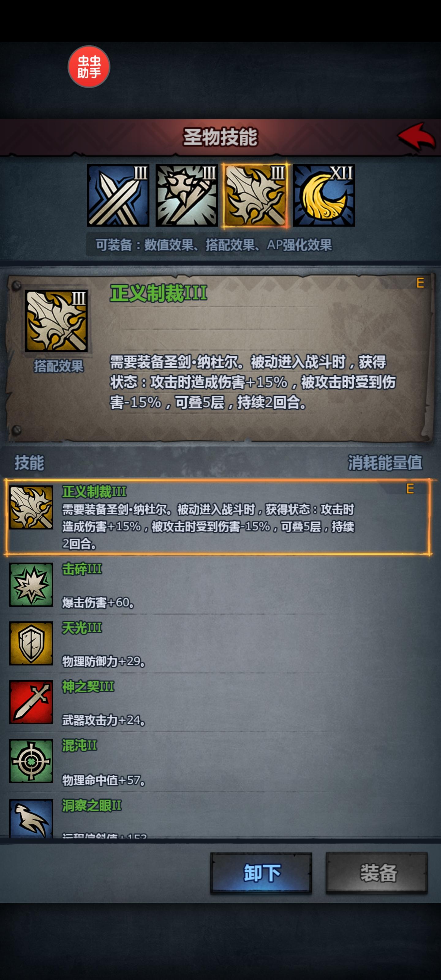441x980 pixels.
Task: Tap the 神之契III red sword icon
Action: point(31,702)
